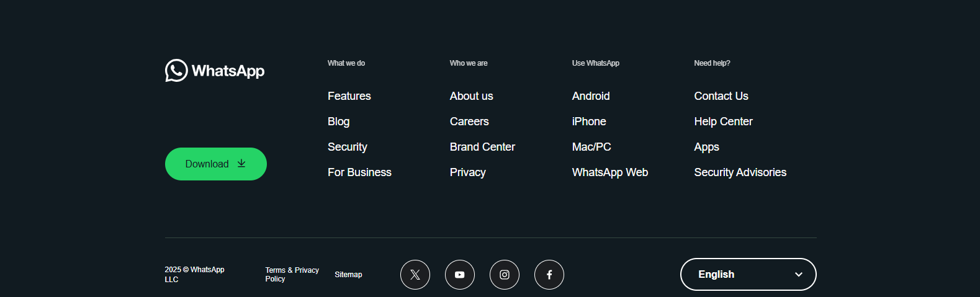This screenshot has height=297, width=980.
Task: Open the Features link
Action: [349, 96]
